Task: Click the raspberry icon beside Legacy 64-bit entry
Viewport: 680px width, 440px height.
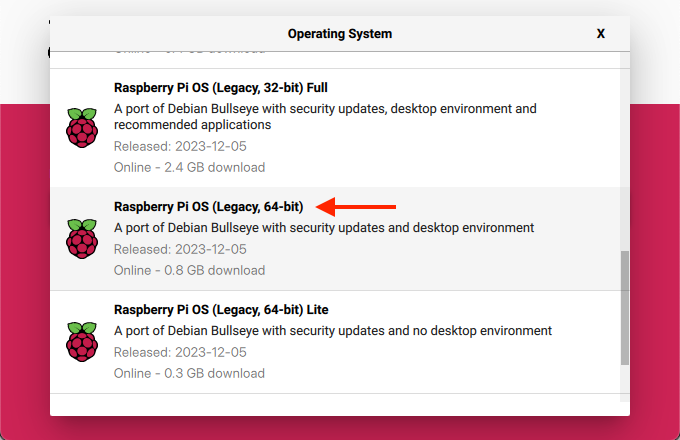Action: [82, 239]
